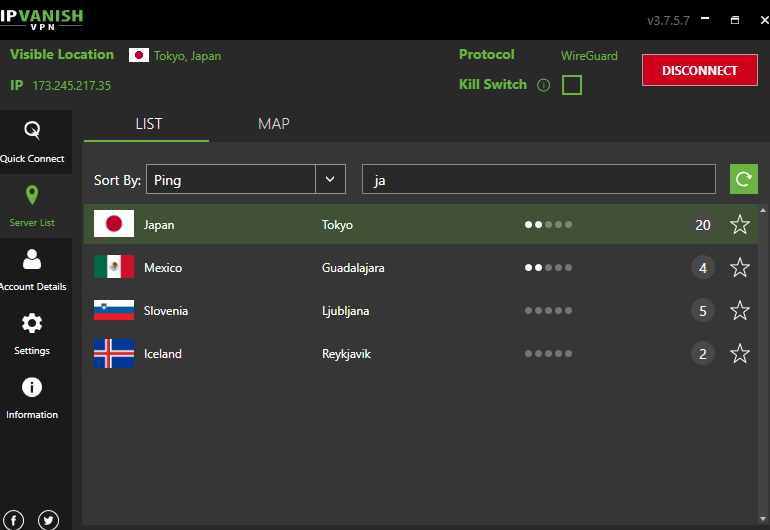The width and height of the screenshot is (770, 530).
Task: Click the Japan flag beside Visible Location
Action: point(139,55)
